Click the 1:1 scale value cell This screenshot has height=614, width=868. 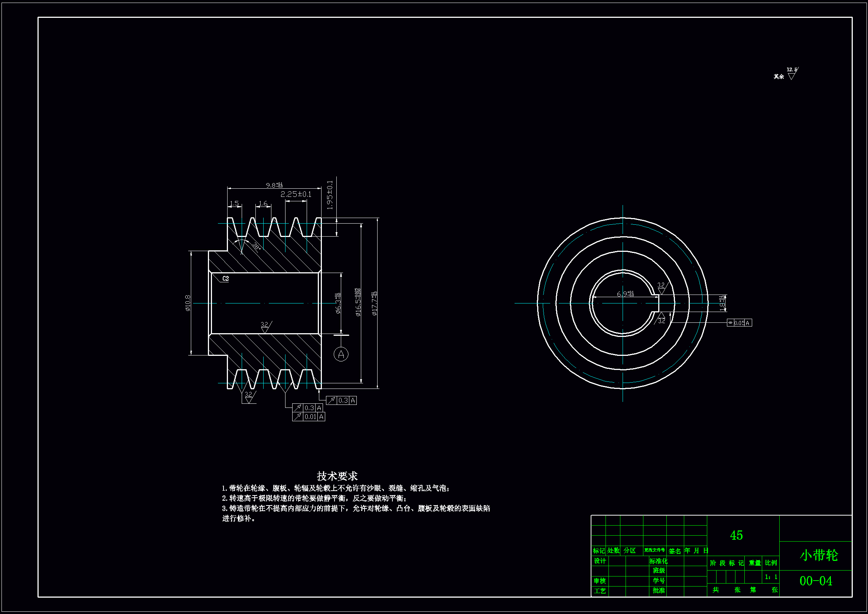(771, 577)
